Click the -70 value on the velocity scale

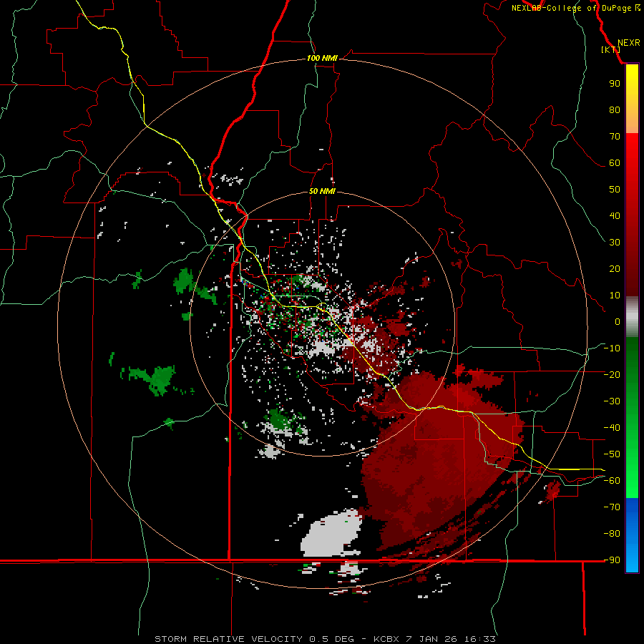pos(612,507)
